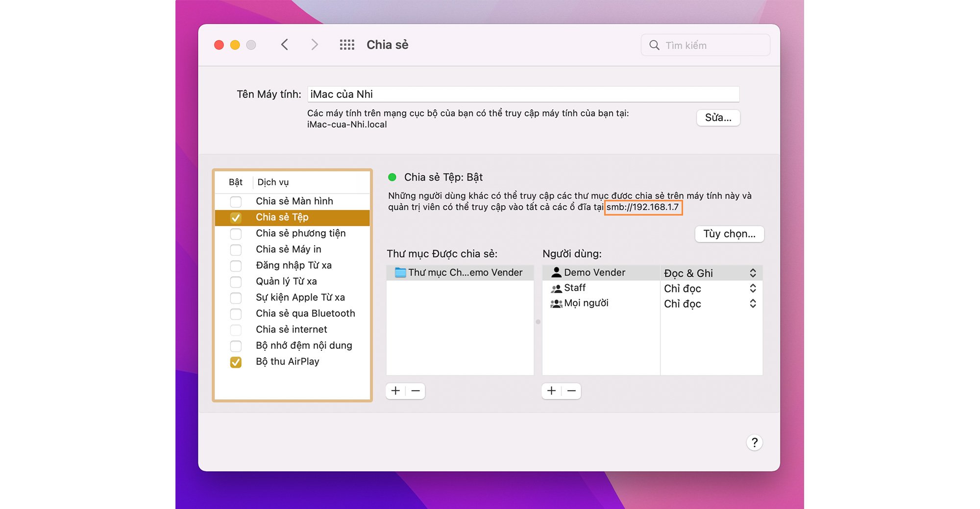Enable Chia sẻ phương tiện checkbox
The image size is (980, 509).
(x=236, y=234)
